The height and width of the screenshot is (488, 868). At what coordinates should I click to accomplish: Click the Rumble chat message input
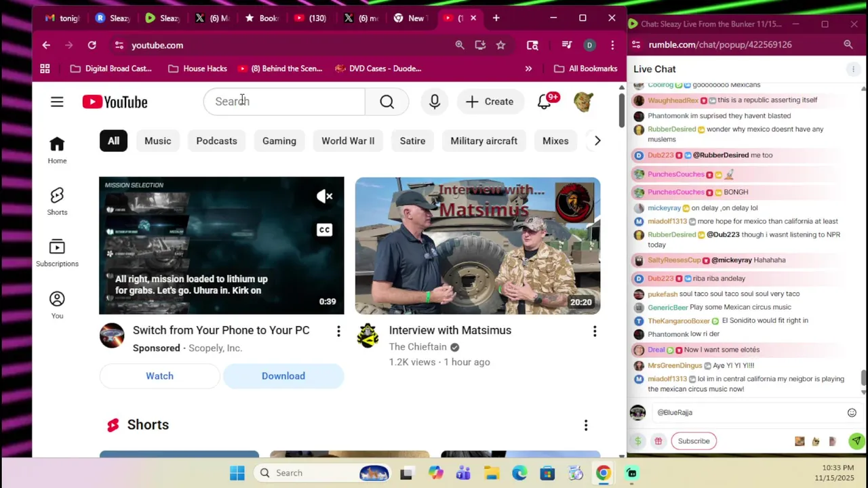coord(748,413)
